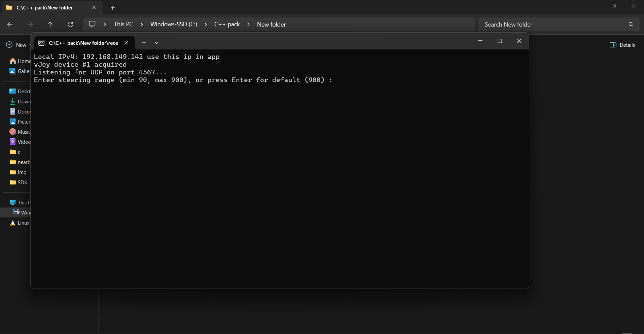Open the img folder in the sidebar
The height and width of the screenshot is (334, 644).
[x=21, y=172]
